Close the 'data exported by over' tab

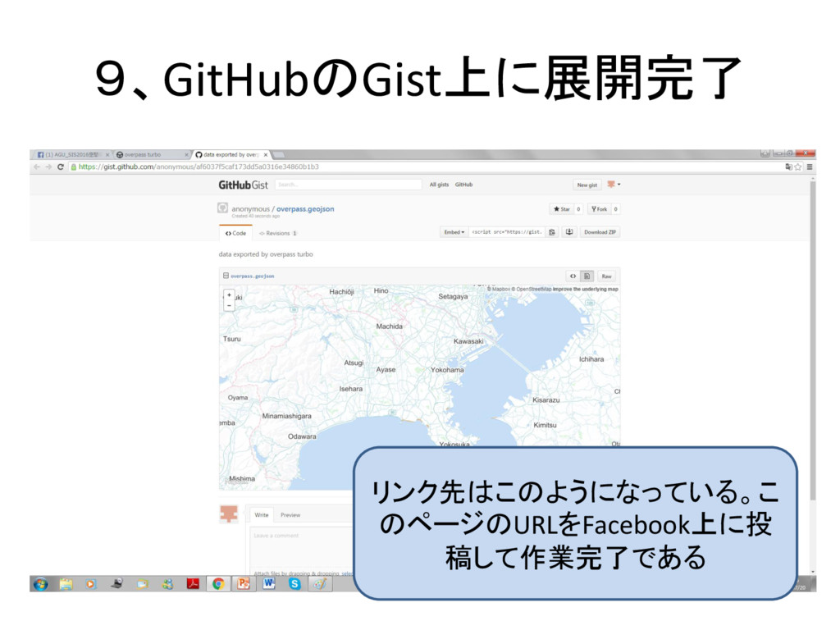pos(265,155)
